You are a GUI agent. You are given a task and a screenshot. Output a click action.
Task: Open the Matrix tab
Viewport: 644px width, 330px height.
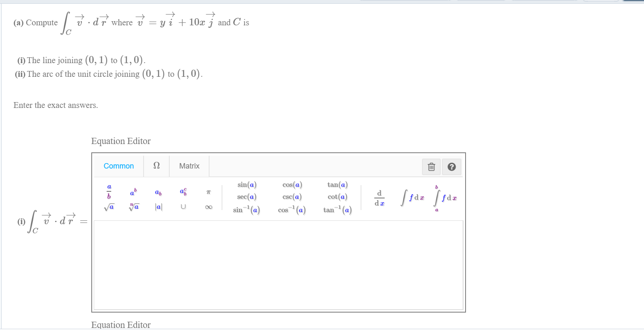(x=189, y=166)
